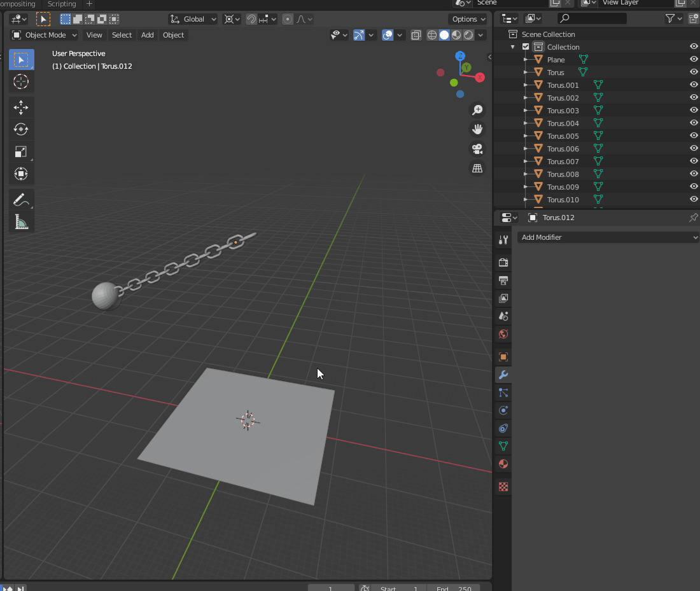Click the X axis on navigation gizmo
700x591 pixels.
(480, 78)
